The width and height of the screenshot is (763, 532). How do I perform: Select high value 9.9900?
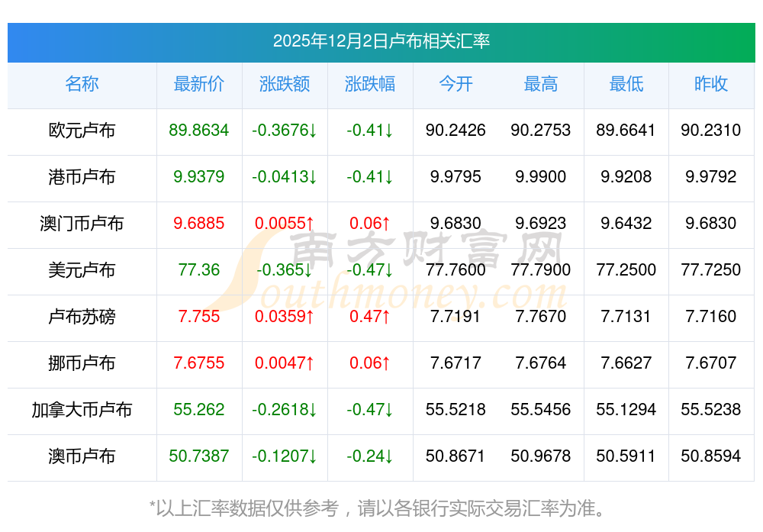[541, 176]
